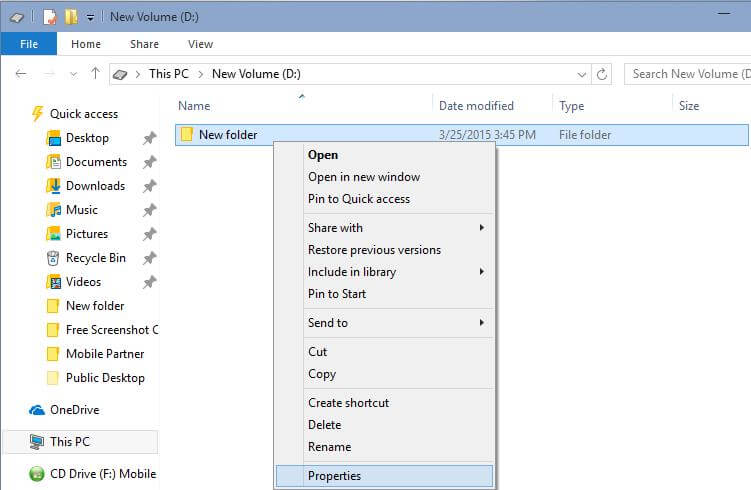Choose Pin to Start
Image resolution: width=751 pixels, height=490 pixels.
pyautogui.click(x=385, y=294)
